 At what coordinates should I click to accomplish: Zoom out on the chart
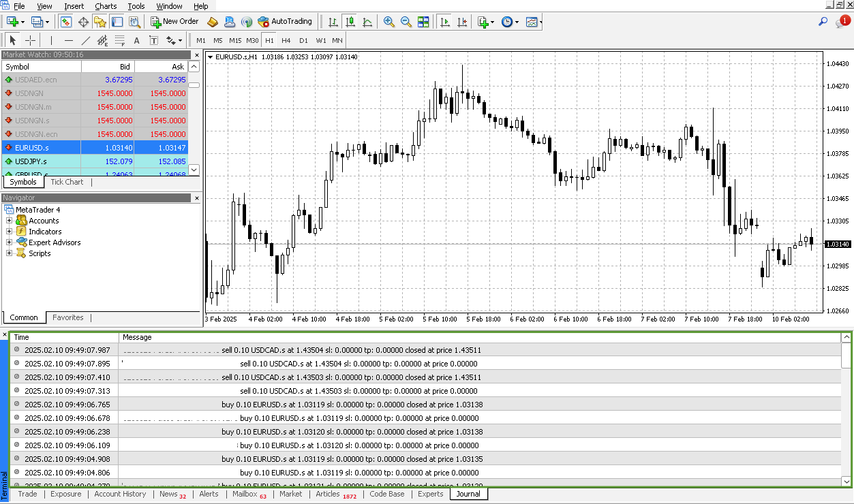(x=406, y=22)
